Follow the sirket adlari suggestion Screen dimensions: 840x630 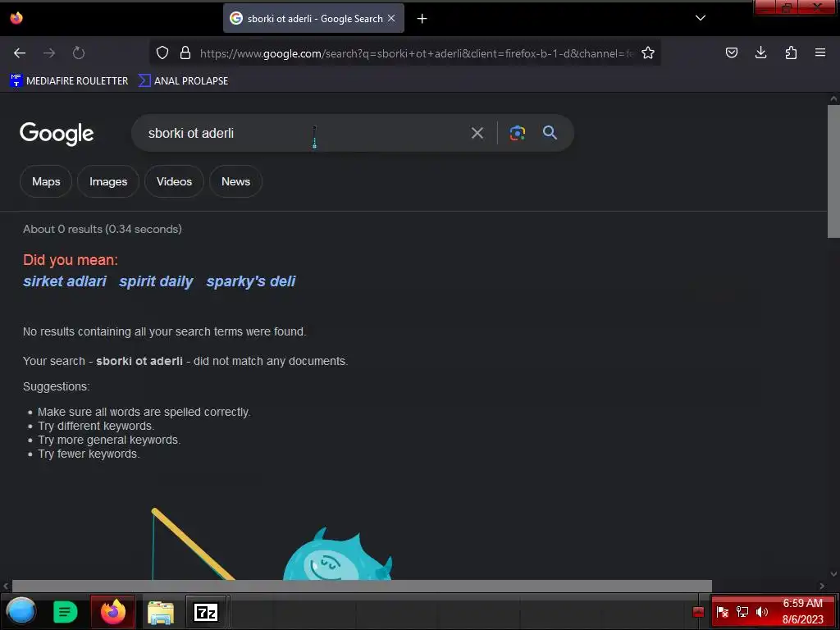(x=65, y=281)
